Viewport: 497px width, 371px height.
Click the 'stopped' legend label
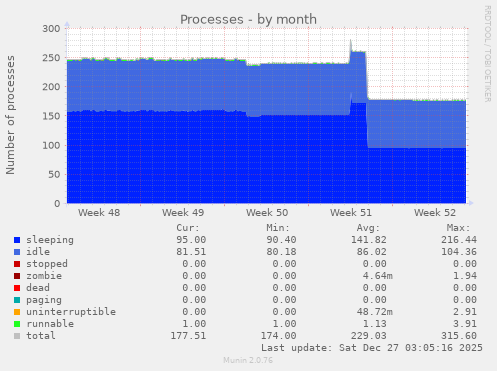coord(47,264)
